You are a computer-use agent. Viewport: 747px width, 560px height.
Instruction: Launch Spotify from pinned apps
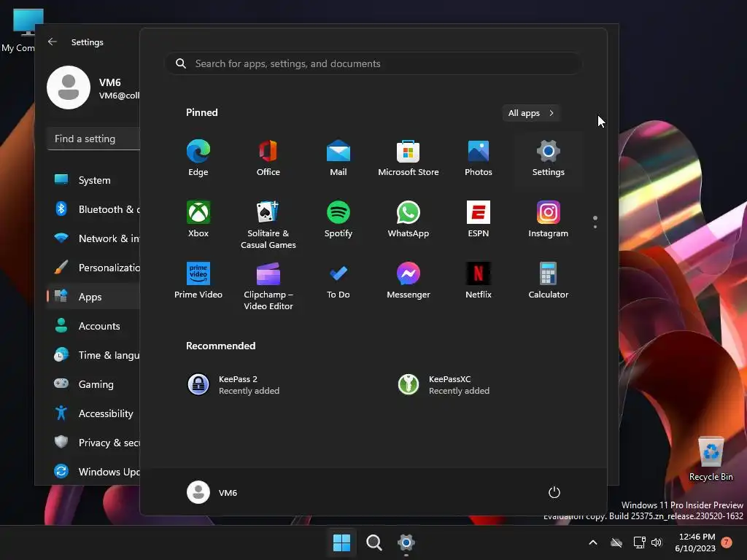pyautogui.click(x=338, y=219)
